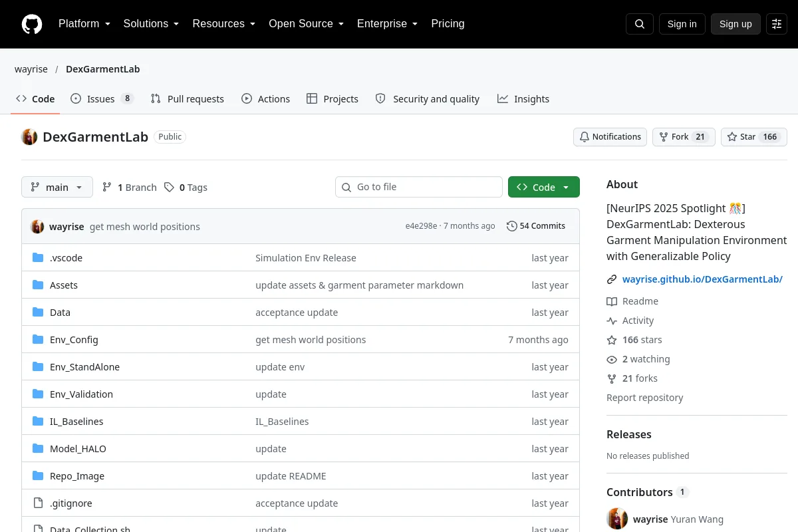Viewport: 798px width, 532px height.
Task: Click the DexGarmentLab repository avatar
Action: click(x=29, y=137)
